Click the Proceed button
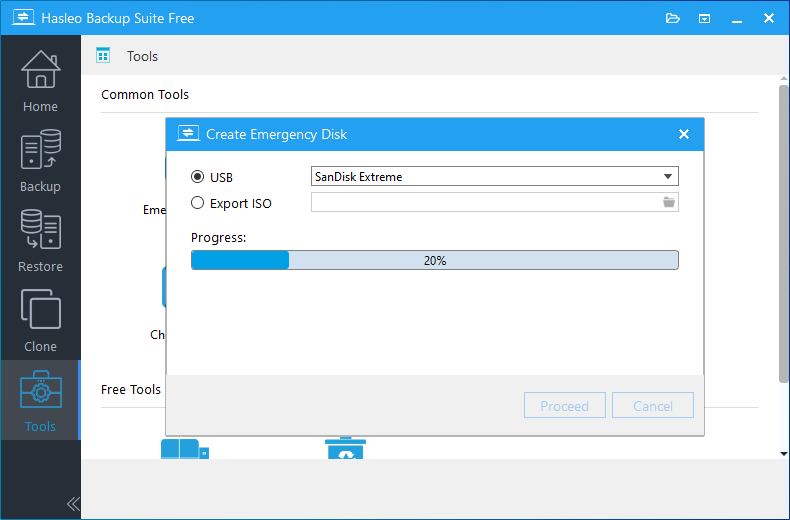The width and height of the screenshot is (790, 520). [x=564, y=406]
